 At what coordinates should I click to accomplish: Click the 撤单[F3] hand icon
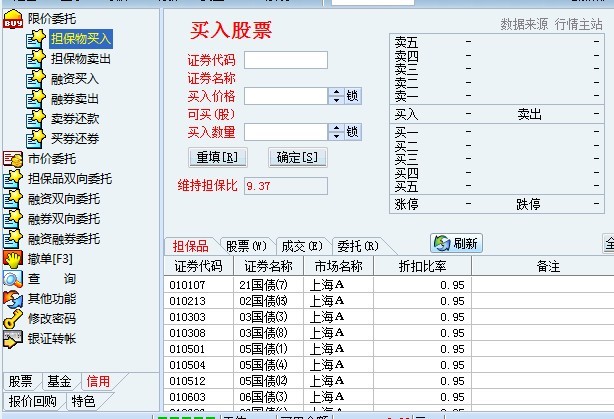[x=12, y=259]
